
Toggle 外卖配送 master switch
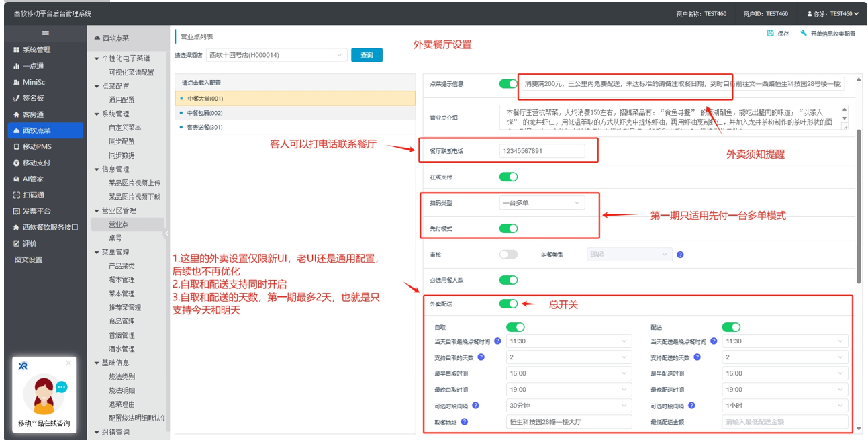click(x=508, y=304)
